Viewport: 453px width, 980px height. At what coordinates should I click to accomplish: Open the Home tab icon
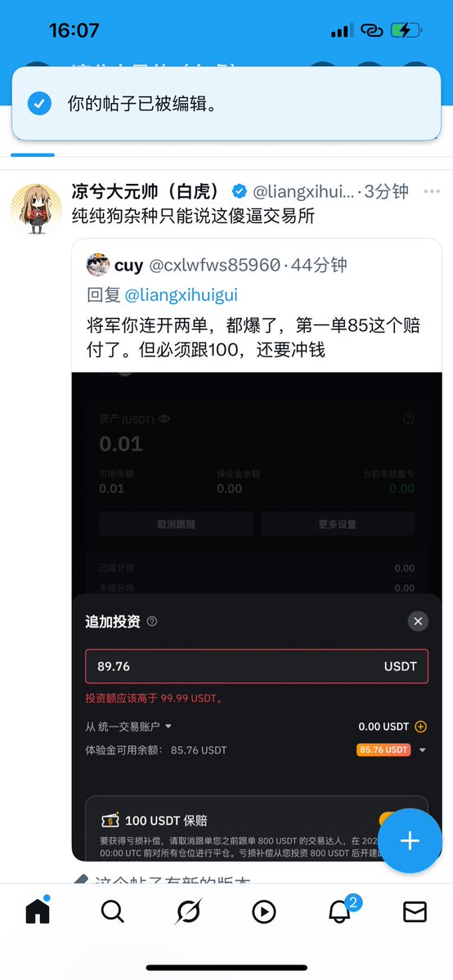point(38,911)
